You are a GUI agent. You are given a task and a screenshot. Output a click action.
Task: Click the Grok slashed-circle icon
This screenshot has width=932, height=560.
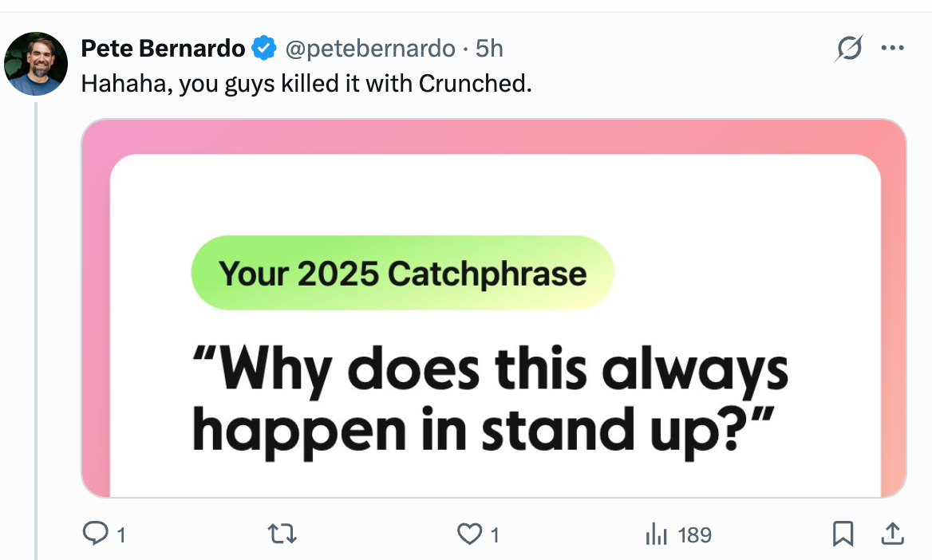(x=847, y=49)
